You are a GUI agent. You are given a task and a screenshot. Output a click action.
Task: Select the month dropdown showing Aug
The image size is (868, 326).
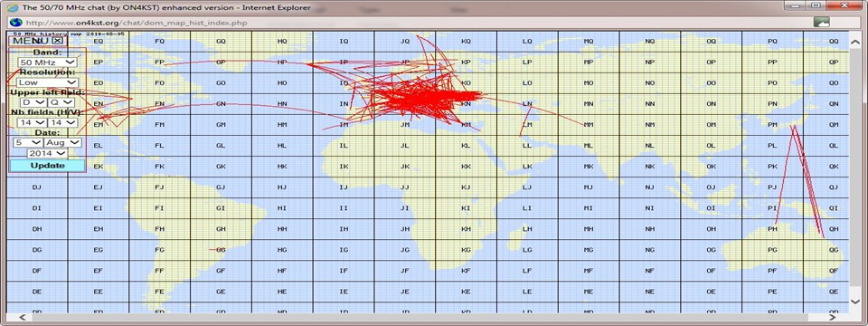[62, 142]
